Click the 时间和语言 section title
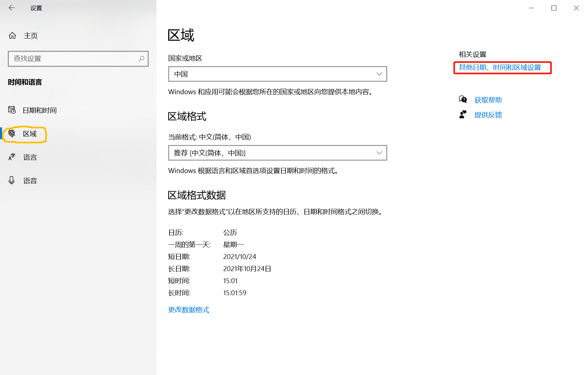This screenshot has height=375, width=588. (25, 82)
